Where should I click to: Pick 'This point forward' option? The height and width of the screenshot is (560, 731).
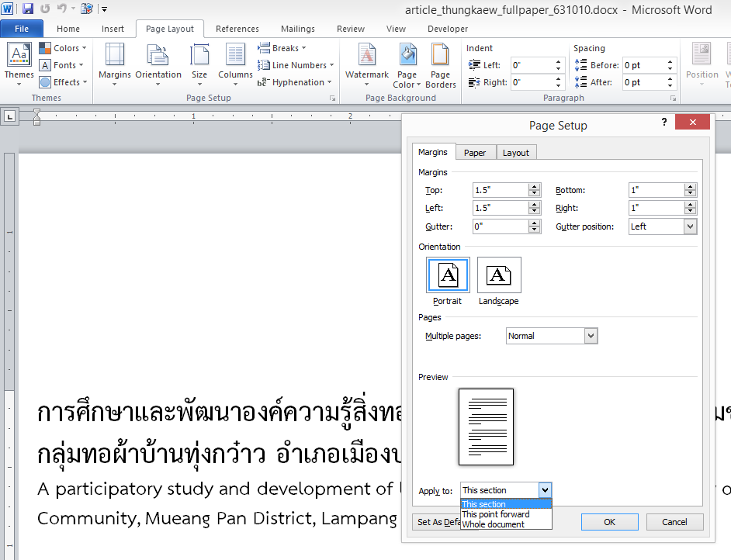(496, 514)
